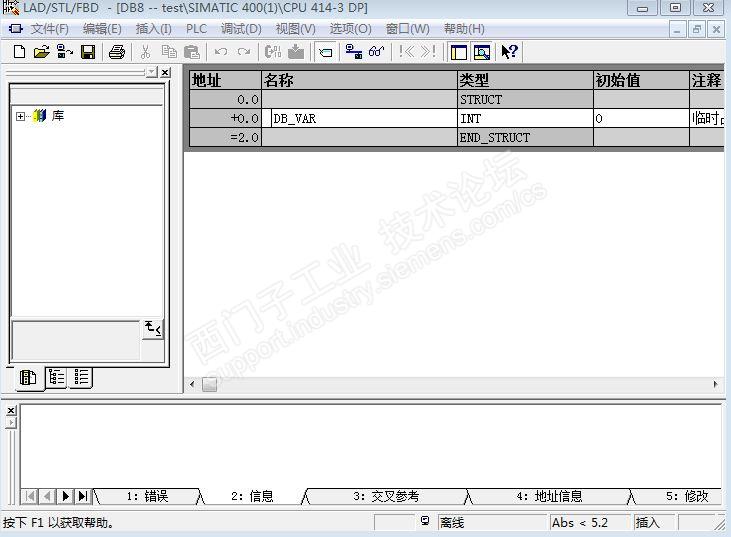Switch to the 2: 信息 tab

click(252, 496)
